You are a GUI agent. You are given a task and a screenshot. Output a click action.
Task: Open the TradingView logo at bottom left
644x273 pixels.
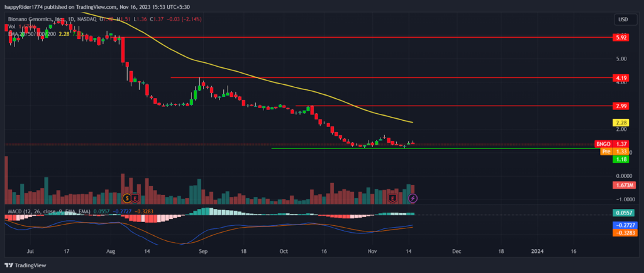25,265
